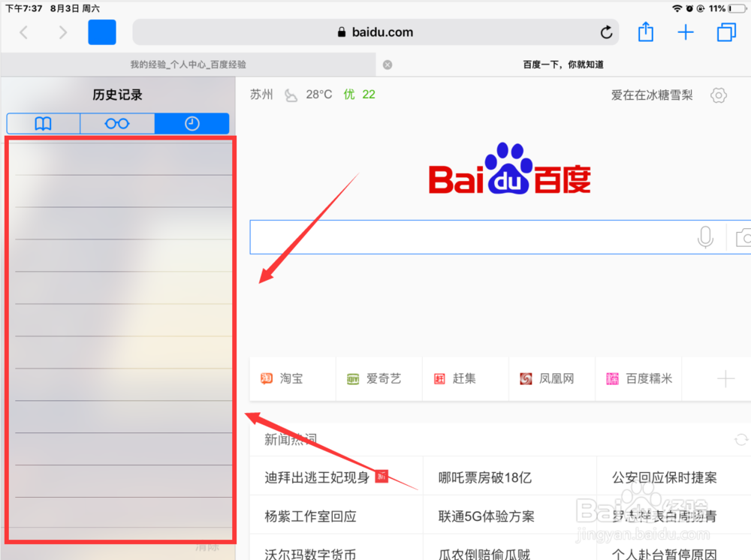
Task: Tap the weather cloud icon
Action: pos(291,95)
